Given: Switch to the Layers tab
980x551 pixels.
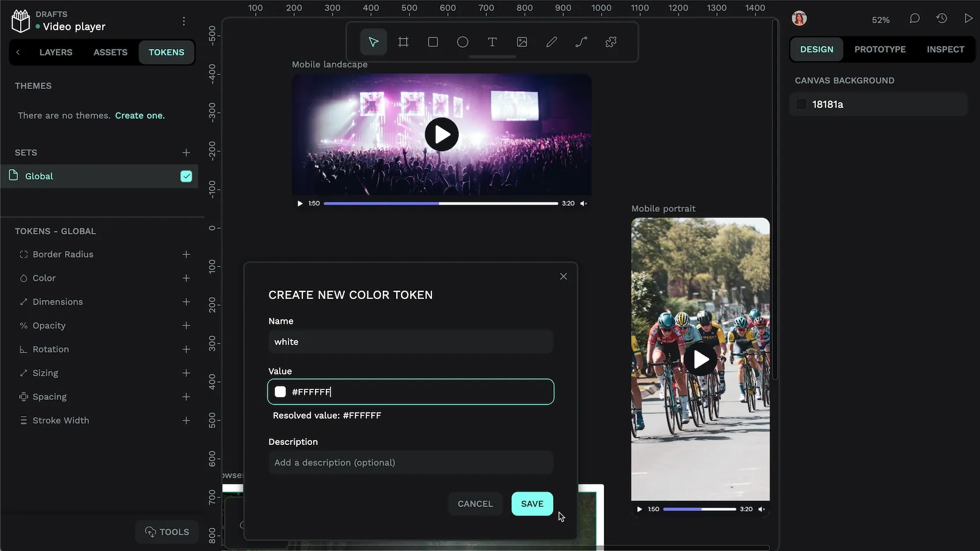Looking at the screenshot, I should [56, 52].
